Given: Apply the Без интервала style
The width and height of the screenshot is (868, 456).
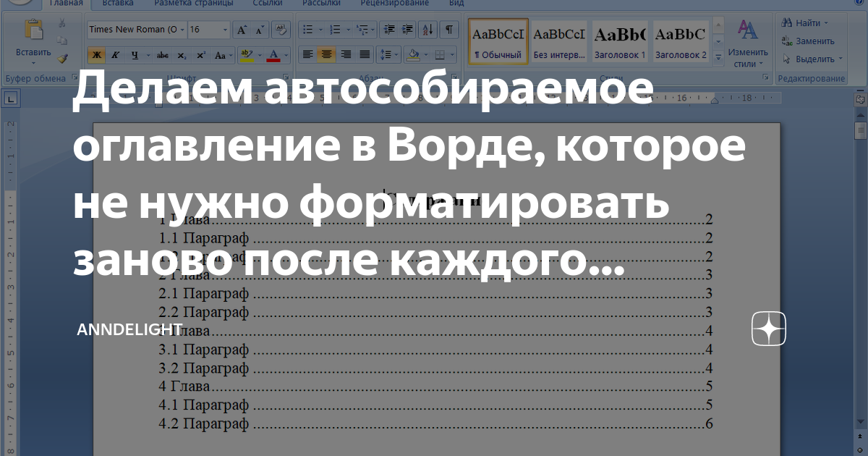Looking at the screenshot, I should [x=559, y=41].
